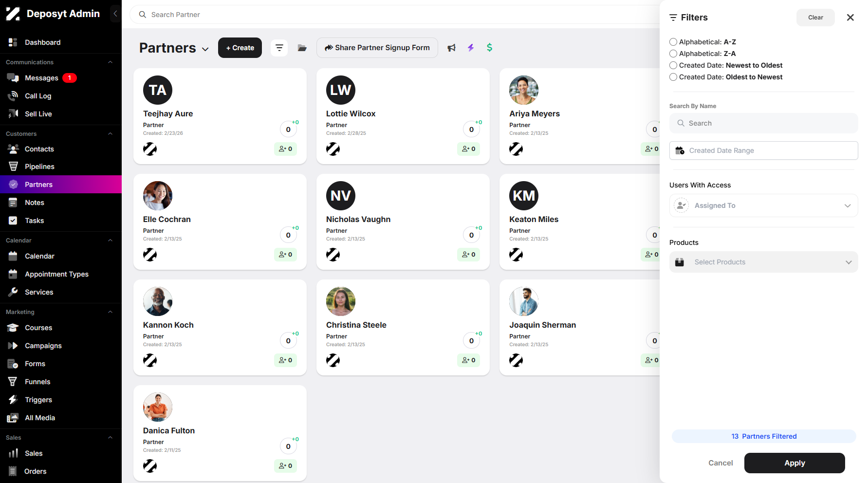Apply the selected filters
The image size is (868, 483).
click(x=794, y=463)
